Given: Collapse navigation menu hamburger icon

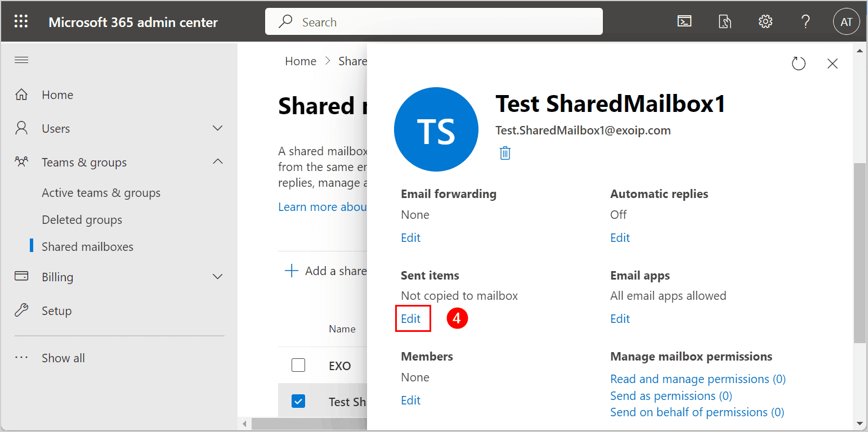Looking at the screenshot, I should coord(21,60).
